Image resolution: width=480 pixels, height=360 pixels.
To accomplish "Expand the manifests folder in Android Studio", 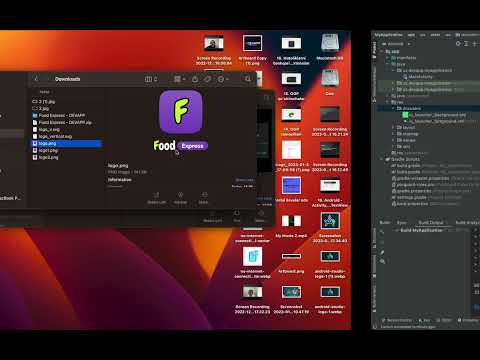I will [387, 58].
